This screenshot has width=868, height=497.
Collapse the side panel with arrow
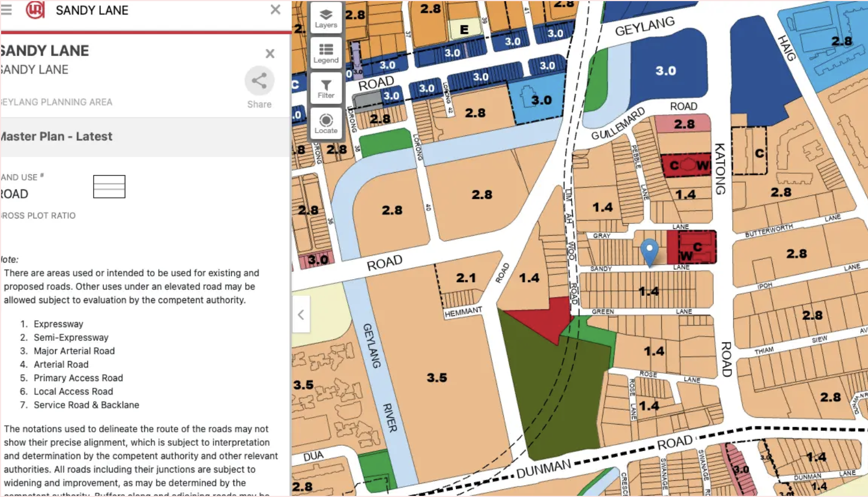[301, 315]
